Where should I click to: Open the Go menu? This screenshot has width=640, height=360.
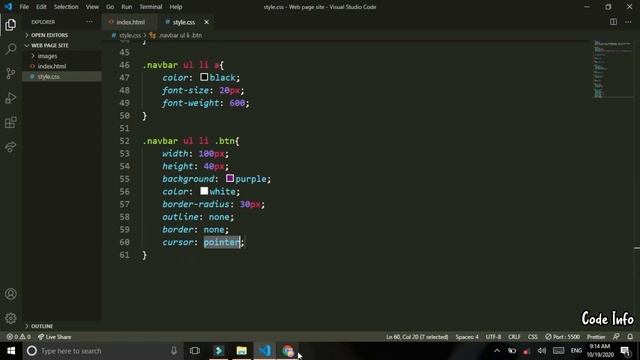click(x=110, y=7)
